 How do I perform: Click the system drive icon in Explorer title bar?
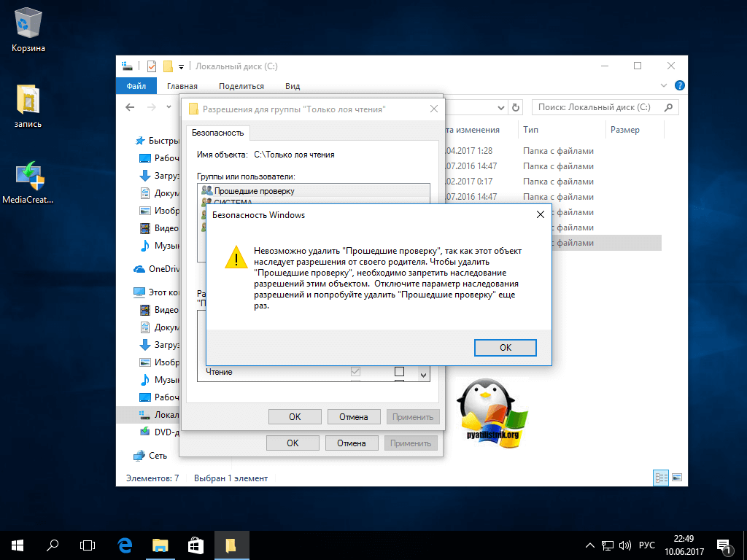pyautogui.click(x=127, y=66)
